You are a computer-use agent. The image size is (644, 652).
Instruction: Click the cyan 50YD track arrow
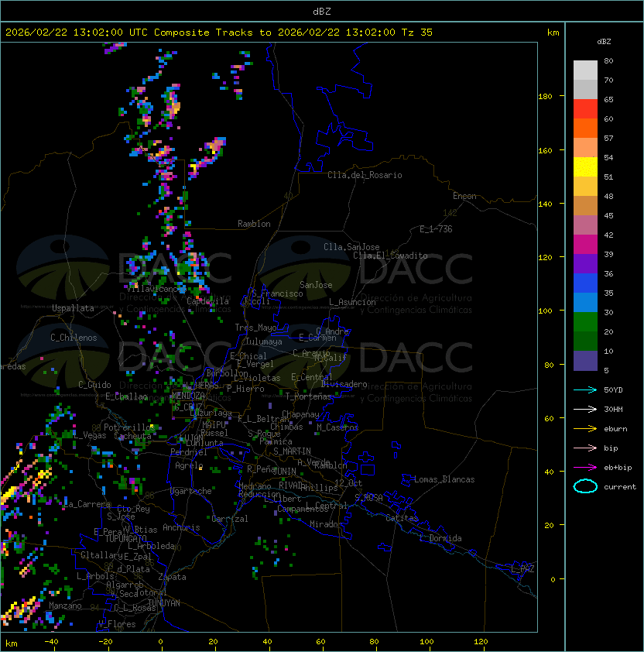[585, 390]
